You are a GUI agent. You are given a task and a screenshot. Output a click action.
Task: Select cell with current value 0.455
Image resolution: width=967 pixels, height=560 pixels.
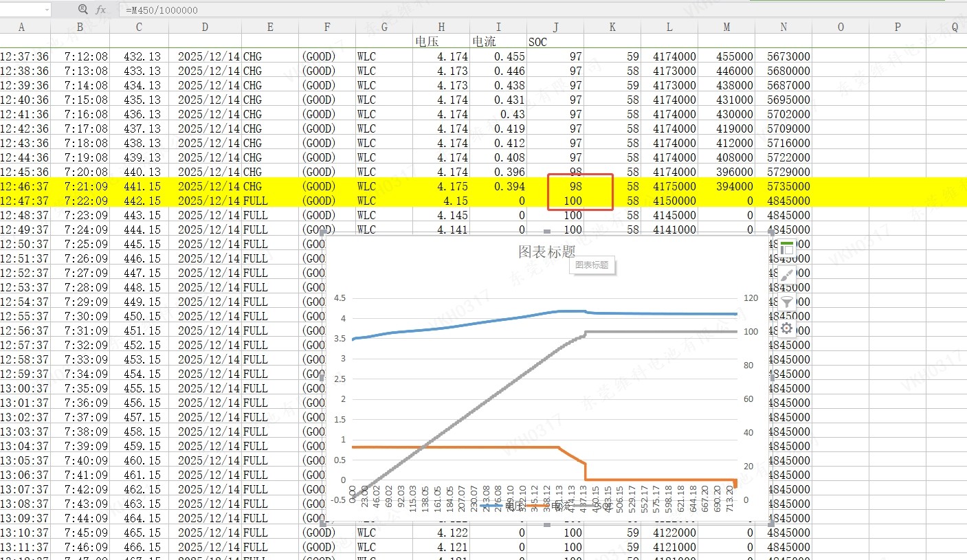498,56
